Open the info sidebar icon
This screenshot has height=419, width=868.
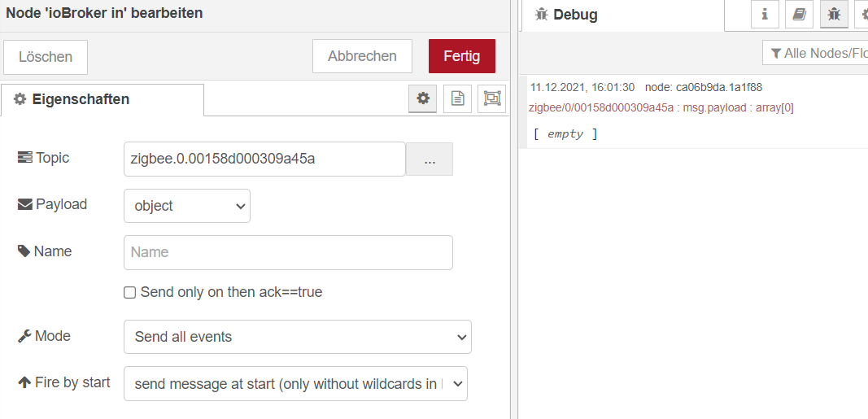pos(765,15)
